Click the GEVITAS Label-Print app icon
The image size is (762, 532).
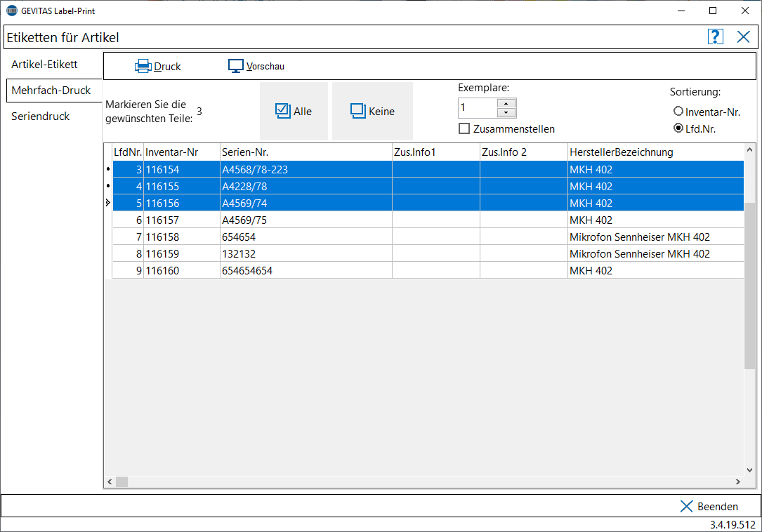click(x=12, y=11)
